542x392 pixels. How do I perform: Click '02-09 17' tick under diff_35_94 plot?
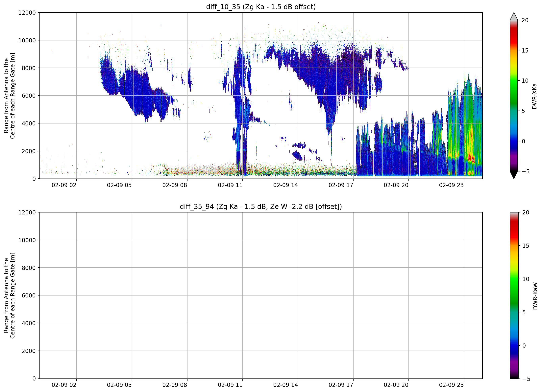click(x=341, y=385)
